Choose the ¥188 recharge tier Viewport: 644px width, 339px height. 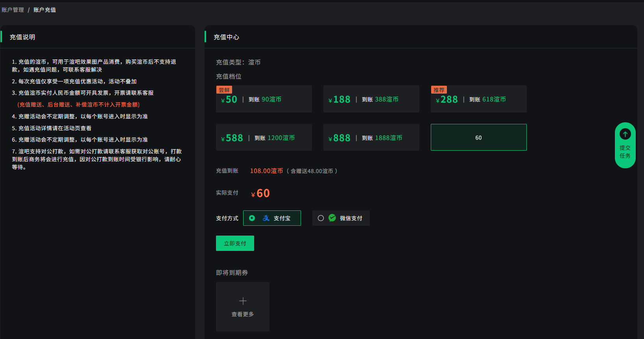click(371, 99)
